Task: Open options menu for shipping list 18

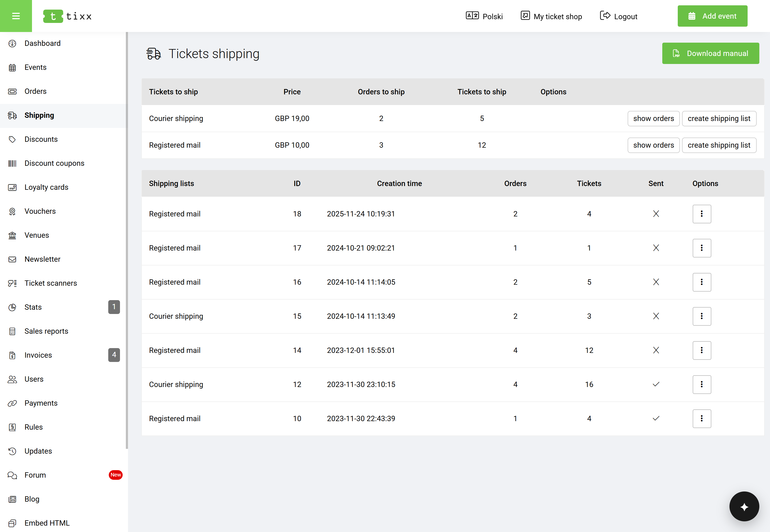Action: pyautogui.click(x=702, y=214)
